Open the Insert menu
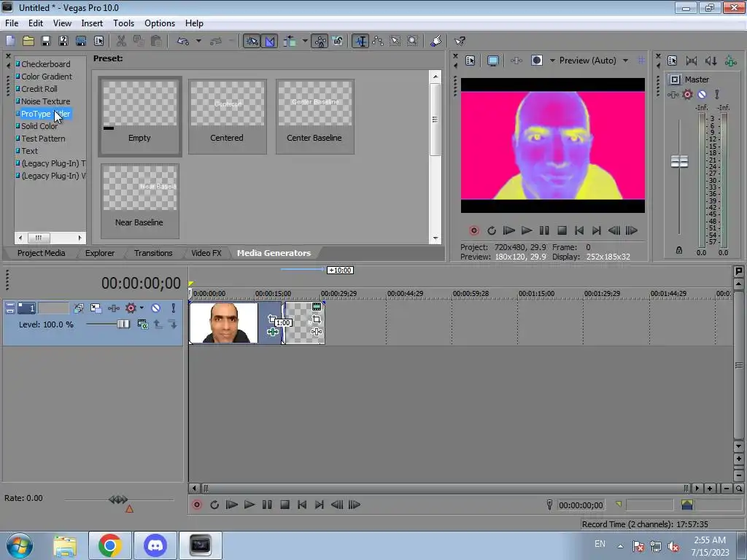 (92, 23)
